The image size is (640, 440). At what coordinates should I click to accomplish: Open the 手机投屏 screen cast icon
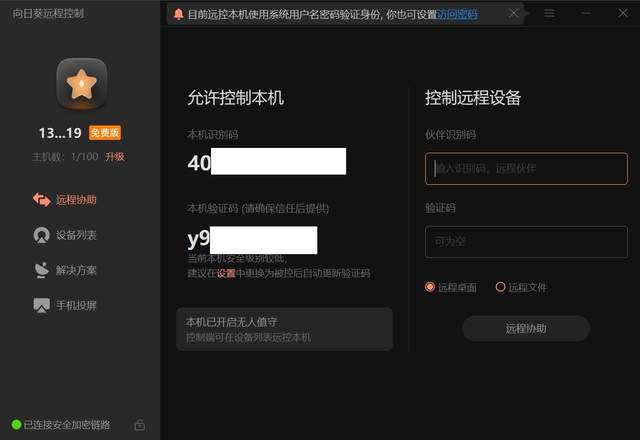pyautogui.click(x=42, y=305)
